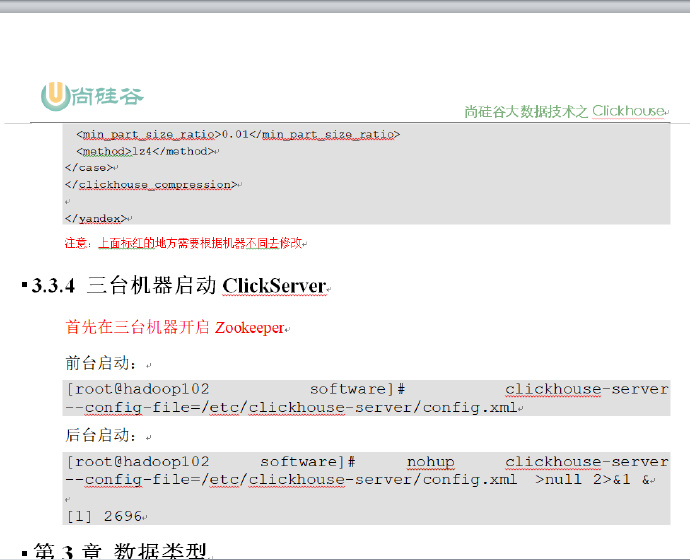This screenshot has height=560, width=690.
Task: Click the process output [1] 2696
Action: point(104,516)
